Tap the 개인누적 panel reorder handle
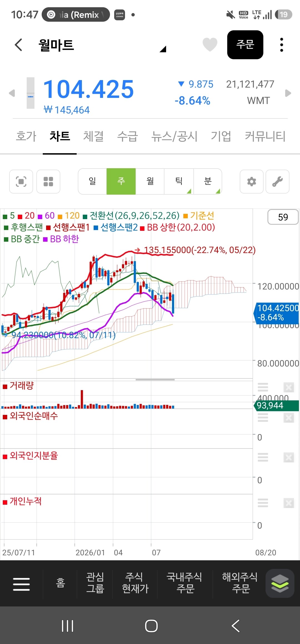 click(263, 503)
